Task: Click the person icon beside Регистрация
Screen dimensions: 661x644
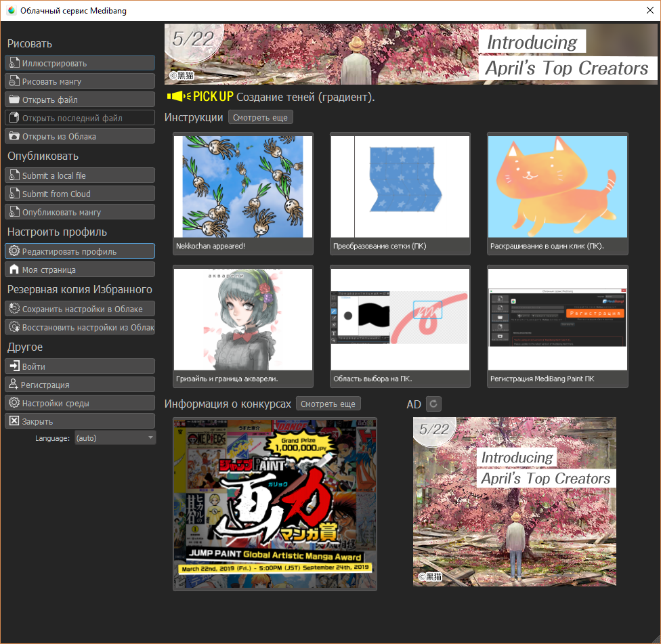Action: [x=13, y=385]
